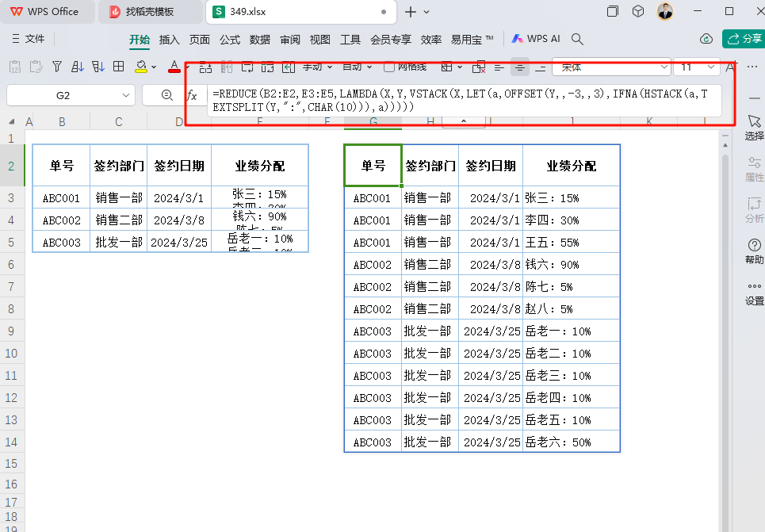Viewport: 765px width, 532px height.
Task: Collapse the formula bar chevron
Action: coord(464,121)
